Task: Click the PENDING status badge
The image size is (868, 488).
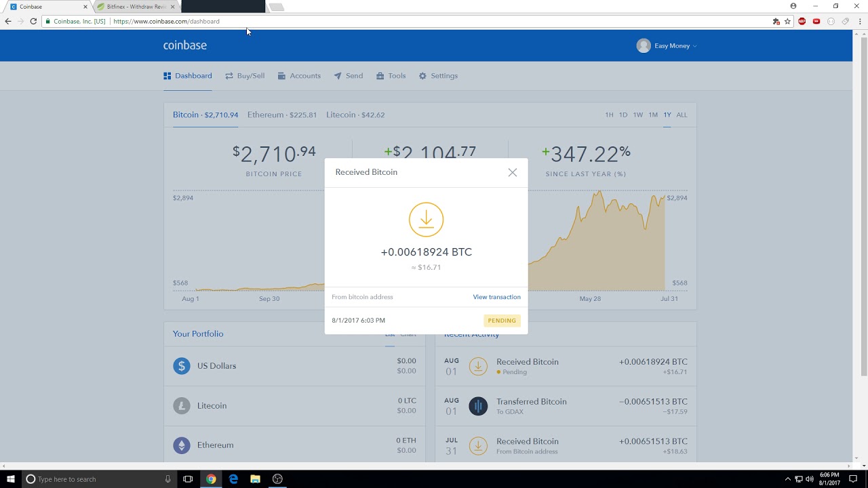Action: coord(502,321)
